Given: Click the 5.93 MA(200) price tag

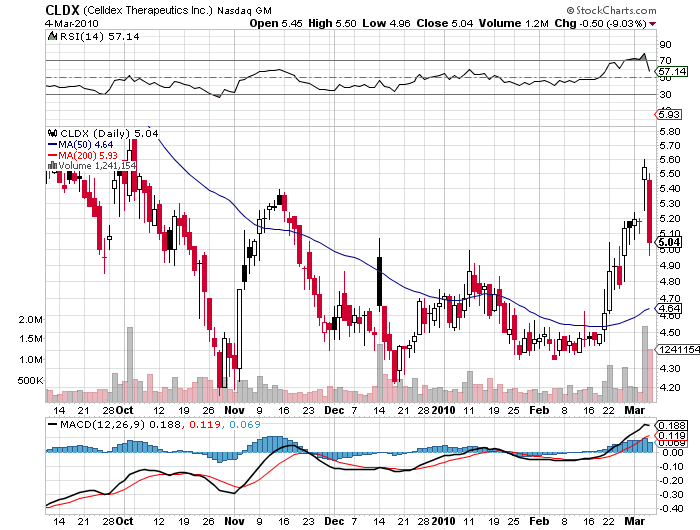Looking at the screenshot, I should (670, 115).
